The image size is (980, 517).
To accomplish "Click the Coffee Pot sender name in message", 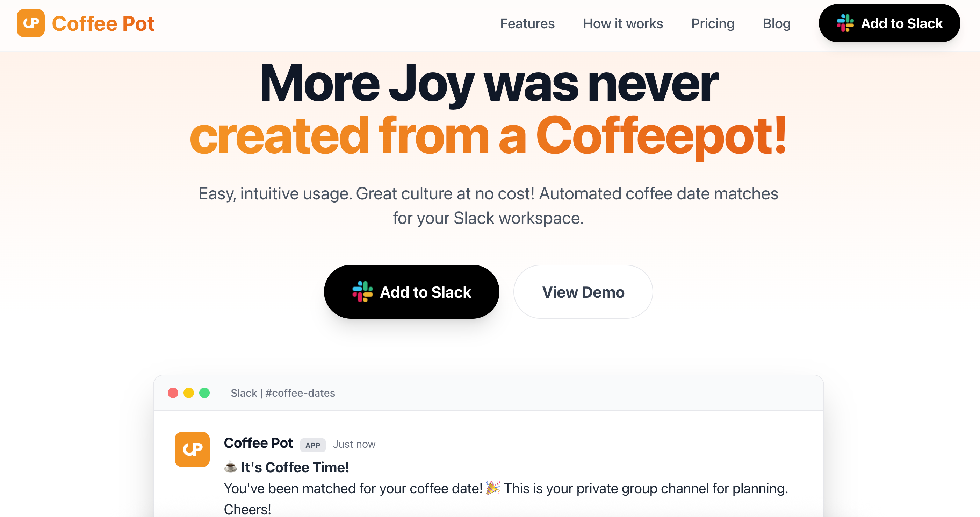I will [258, 443].
